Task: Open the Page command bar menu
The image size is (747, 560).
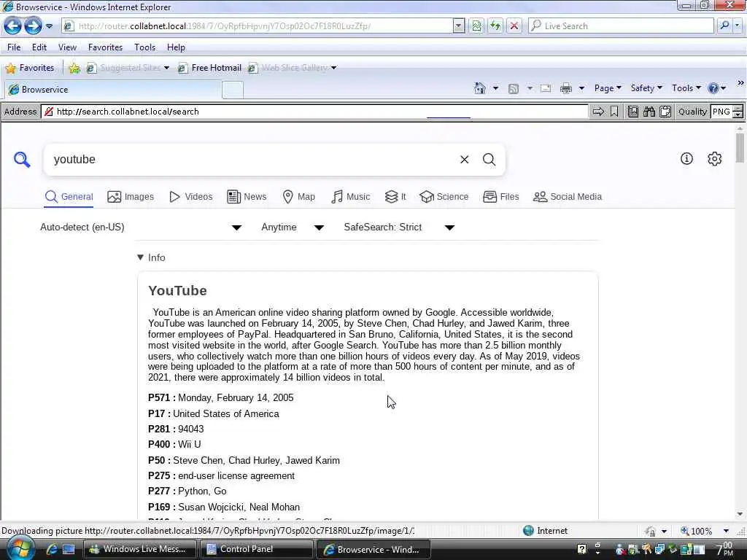Action: tap(608, 88)
